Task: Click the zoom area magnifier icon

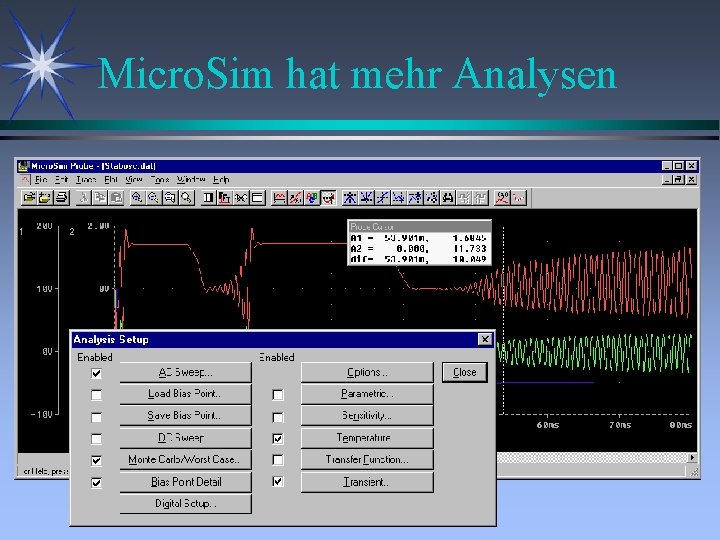Action: click(169, 198)
